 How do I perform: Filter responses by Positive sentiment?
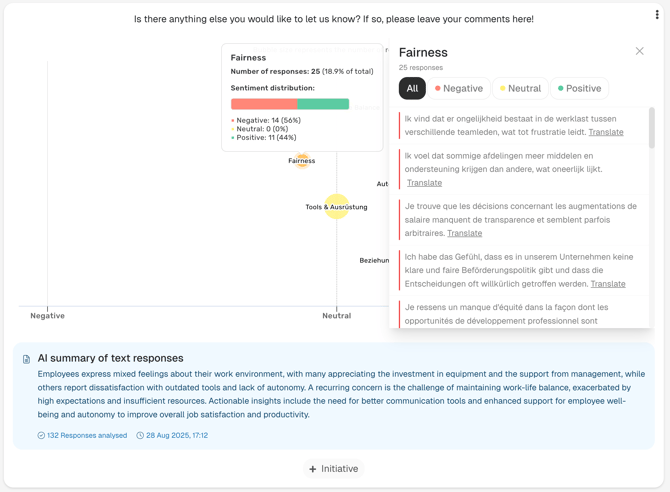(579, 88)
